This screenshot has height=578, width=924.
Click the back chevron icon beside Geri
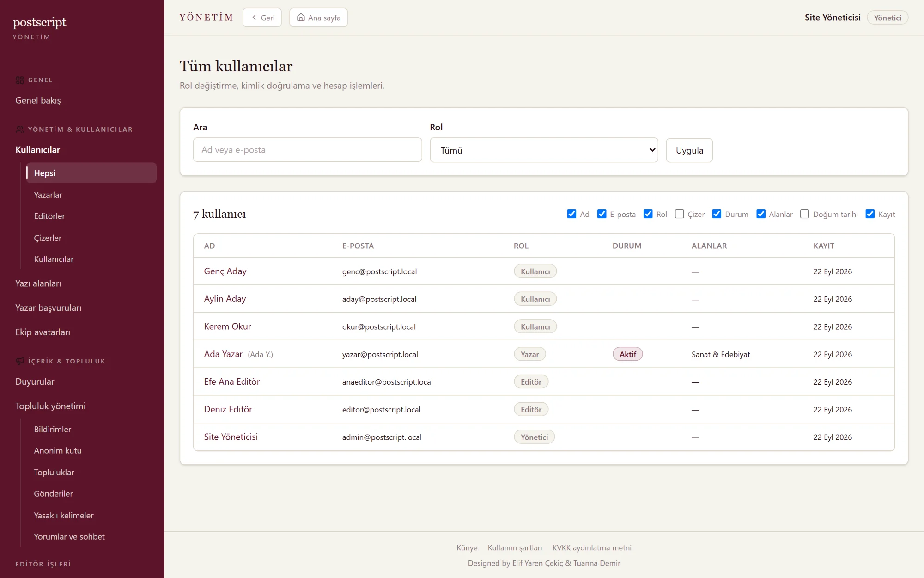(x=254, y=18)
